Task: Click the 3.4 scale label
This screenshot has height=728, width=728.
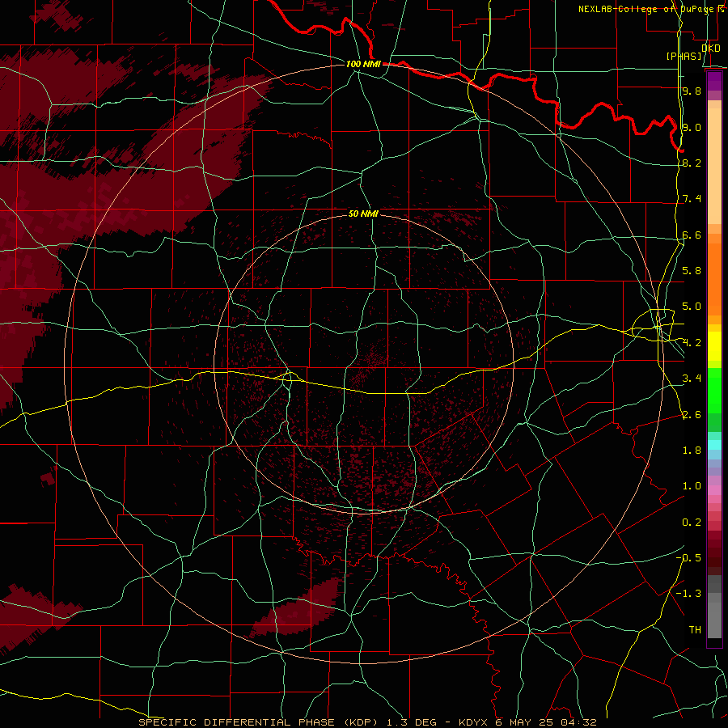Action: click(x=692, y=379)
